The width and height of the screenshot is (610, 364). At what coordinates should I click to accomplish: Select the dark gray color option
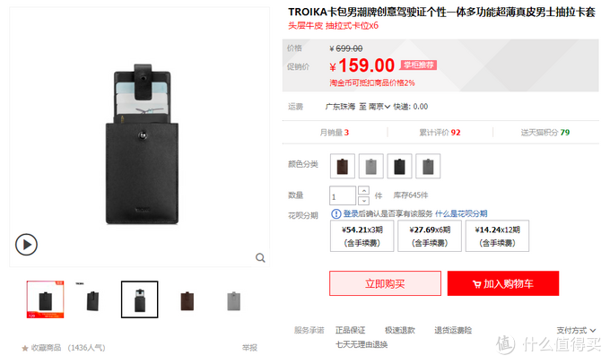click(428, 166)
